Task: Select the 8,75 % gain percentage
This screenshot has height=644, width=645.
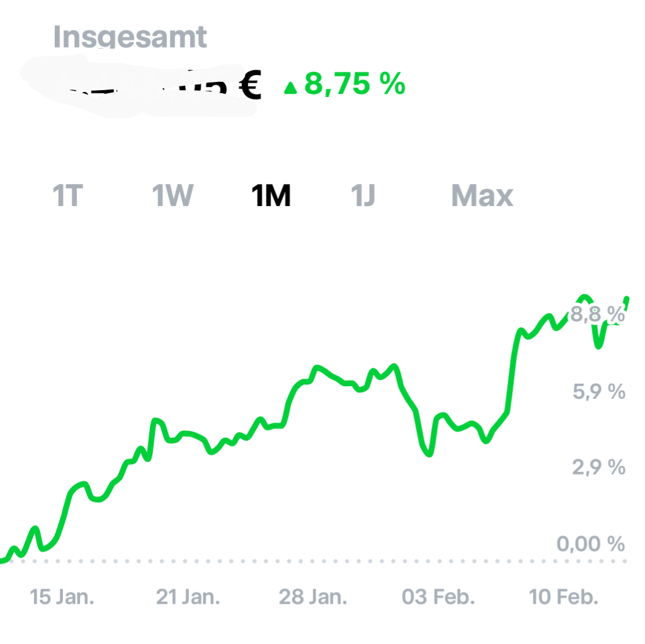Action: click(x=355, y=84)
